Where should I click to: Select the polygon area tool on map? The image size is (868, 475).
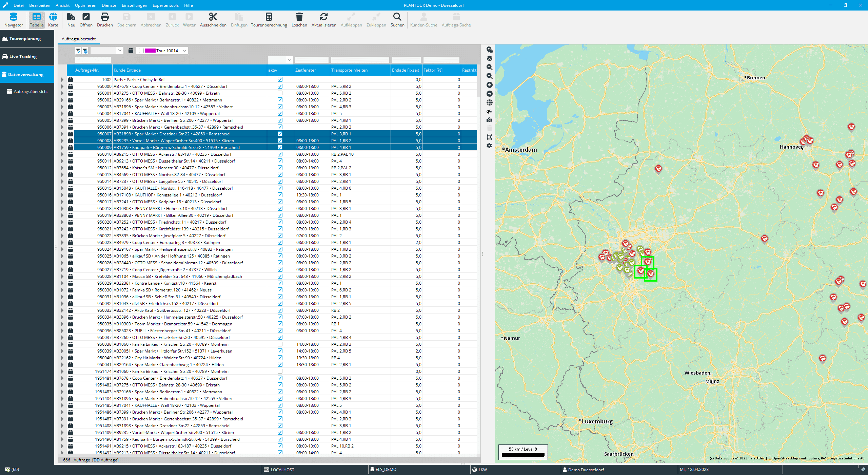pos(489,137)
